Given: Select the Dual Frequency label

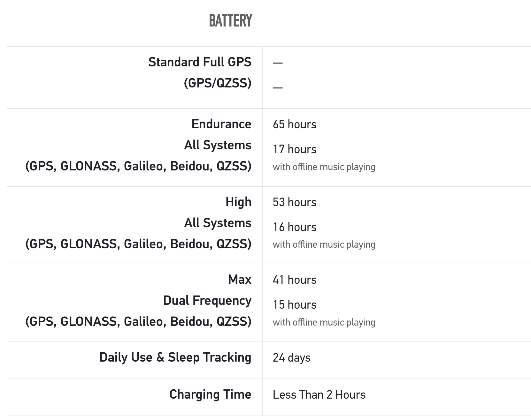Looking at the screenshot, I should click(207, 300).
